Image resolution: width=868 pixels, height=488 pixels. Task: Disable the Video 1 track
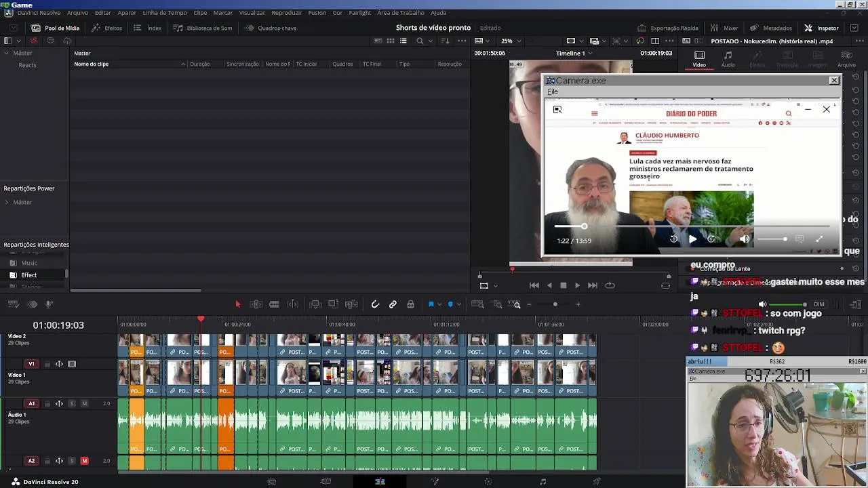point(72,364)
